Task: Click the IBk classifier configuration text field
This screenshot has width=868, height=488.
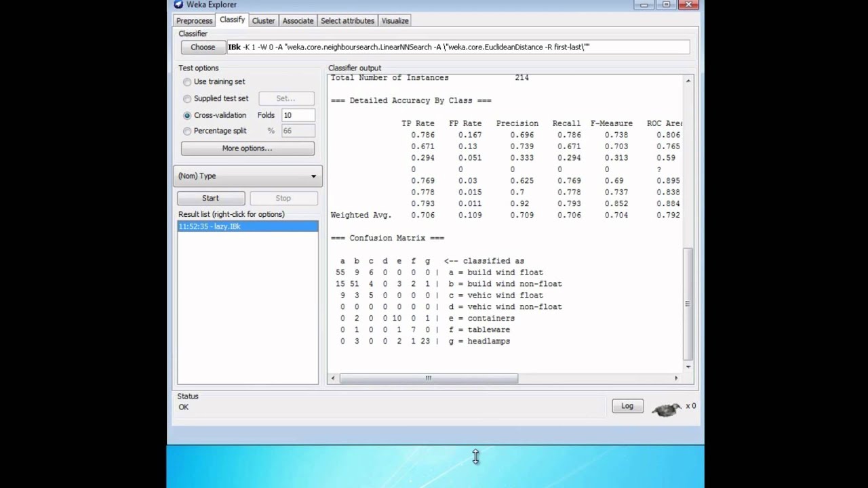Action: pos(458,47)
